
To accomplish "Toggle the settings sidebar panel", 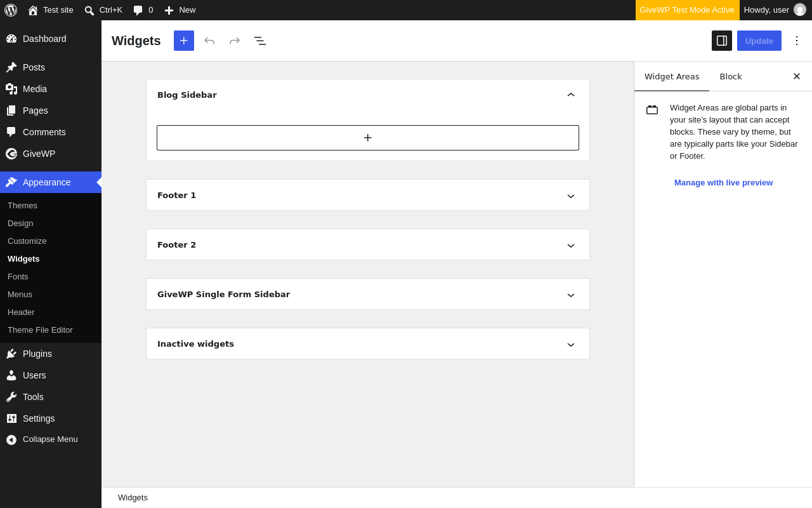I will point(722,41).
